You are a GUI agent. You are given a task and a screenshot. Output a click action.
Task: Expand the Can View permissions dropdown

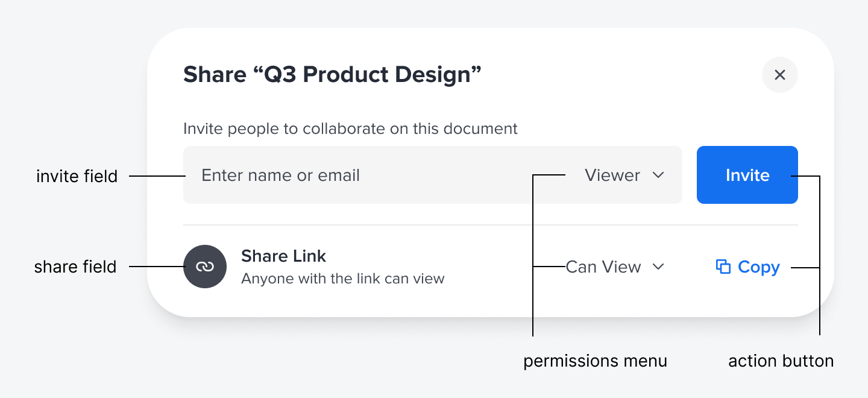(615, 267)
